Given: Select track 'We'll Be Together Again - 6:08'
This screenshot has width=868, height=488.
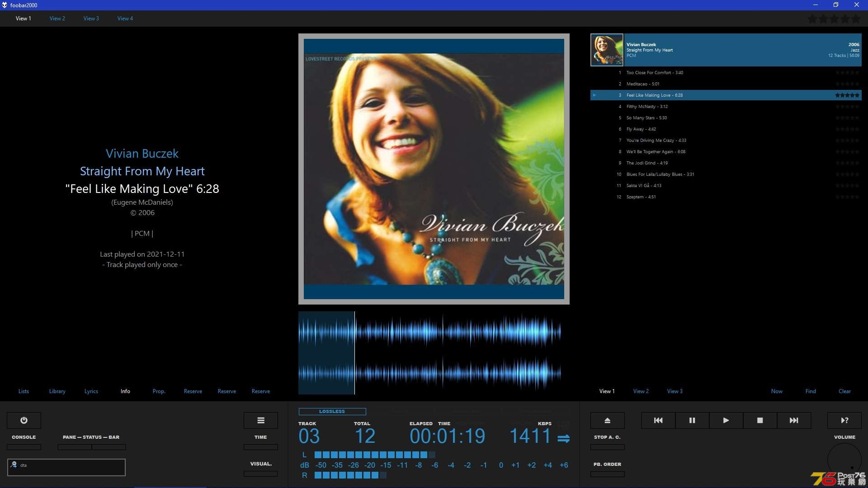Looking at the screenshot, I should 726,152.
